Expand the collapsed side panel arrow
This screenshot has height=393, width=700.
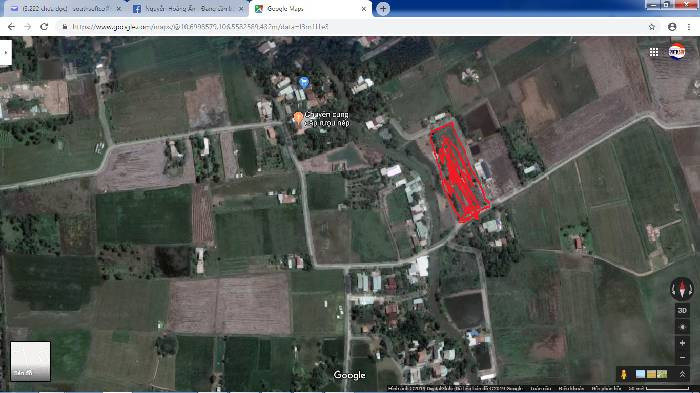pyautogui.click(x=5, y=53)
